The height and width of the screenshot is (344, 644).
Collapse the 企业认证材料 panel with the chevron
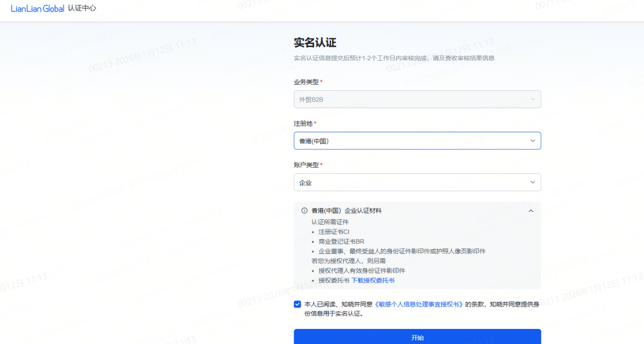click(531, 211)
